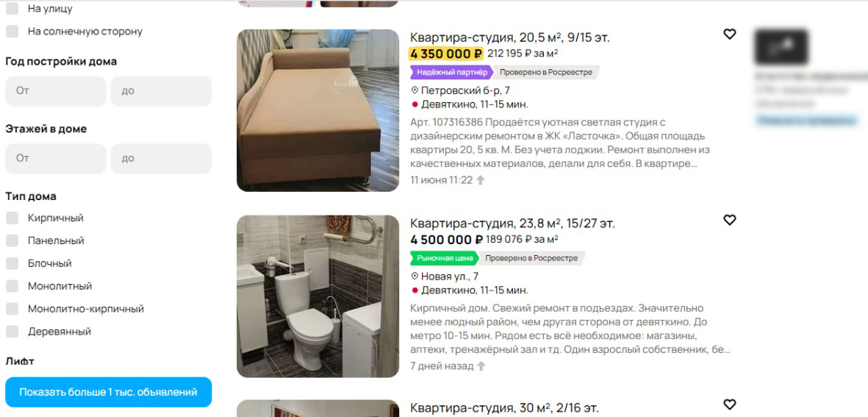
Task: Select the Деревянный house type checkbox
Action: coord(12,332)
